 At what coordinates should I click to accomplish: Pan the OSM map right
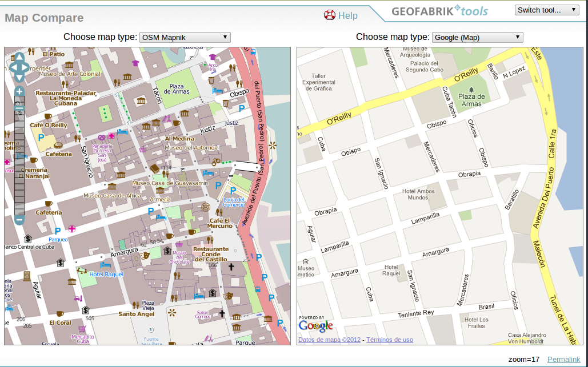coord(25,67)
